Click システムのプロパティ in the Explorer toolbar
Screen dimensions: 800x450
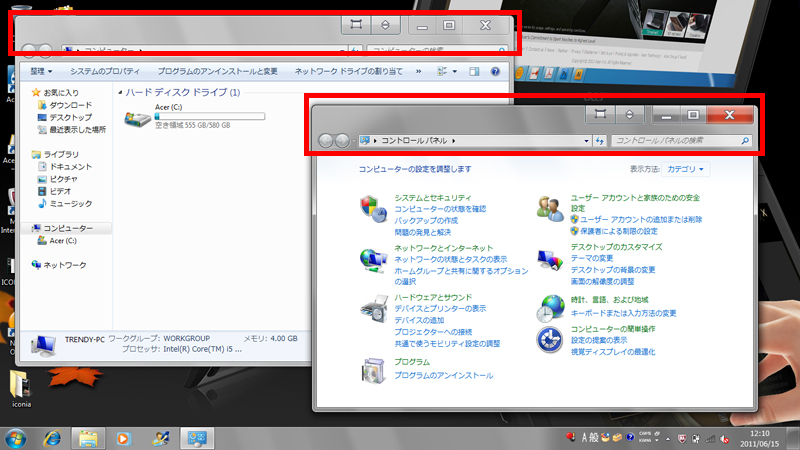click(105, 71)
